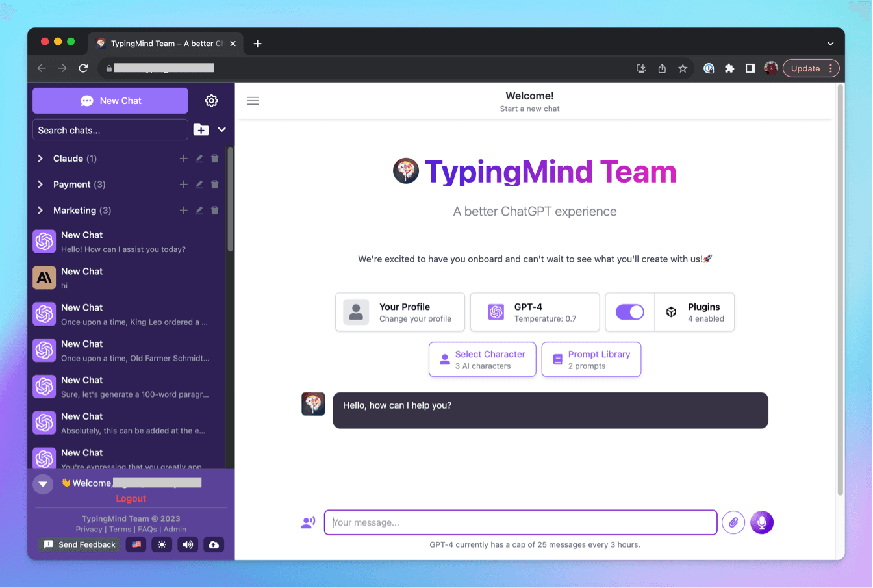Start a New Chat
This screenshot has height=588, width=873.
110,101
